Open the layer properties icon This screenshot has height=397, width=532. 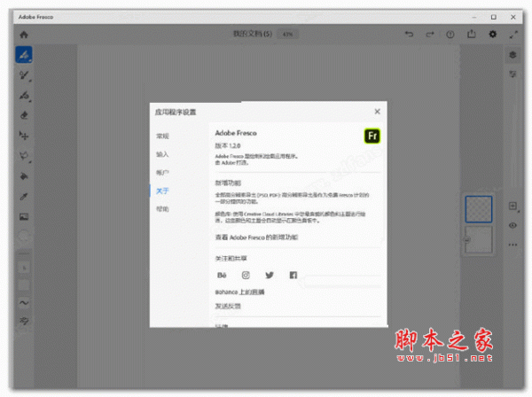(x=512, y=74)
